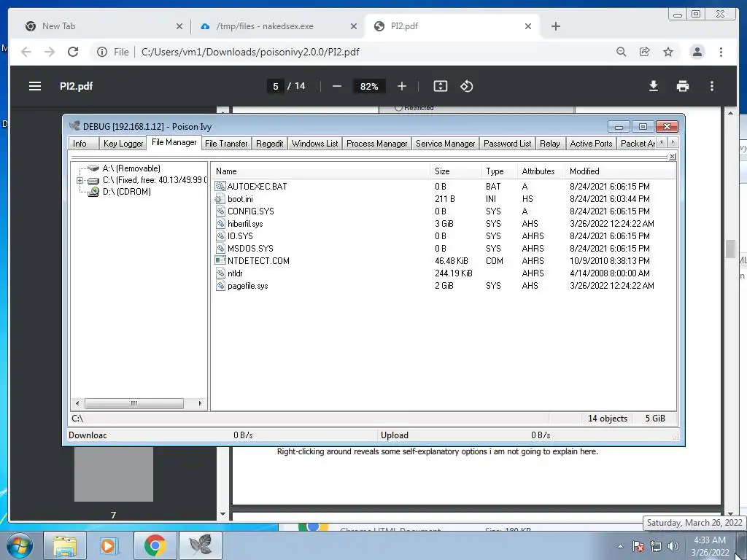The height and width of the screenshot is (560, 747).
Task: Open the taskbar clock and date
Action: [710, 546]
